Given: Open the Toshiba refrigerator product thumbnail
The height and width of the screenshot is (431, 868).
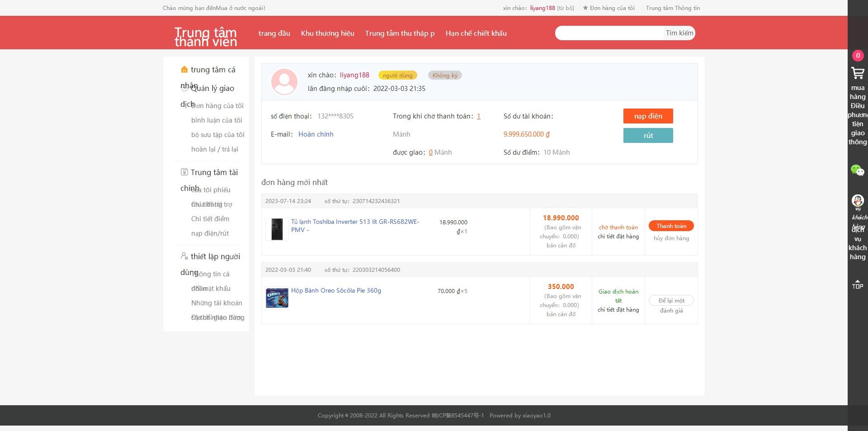Looking at the screenshot, I should coord(277,229).
